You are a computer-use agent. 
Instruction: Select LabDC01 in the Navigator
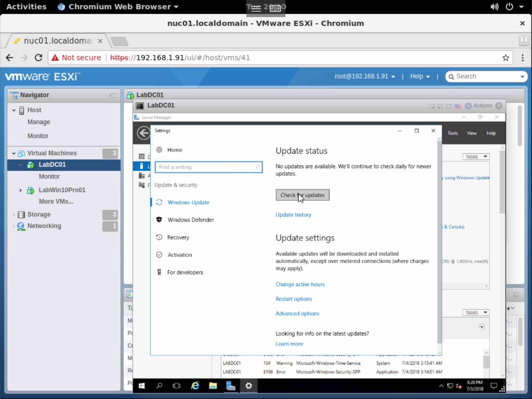[x=64, y=165]
